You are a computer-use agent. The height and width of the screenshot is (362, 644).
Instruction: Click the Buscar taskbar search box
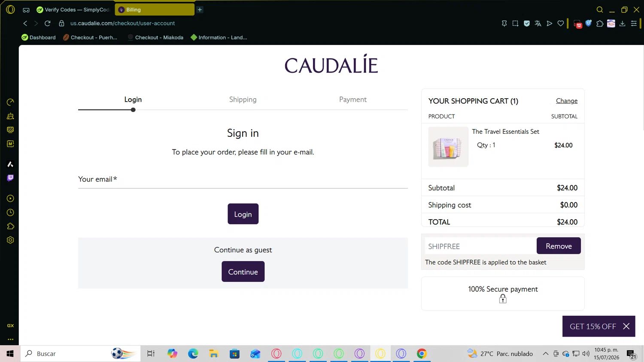coord(80,354)
